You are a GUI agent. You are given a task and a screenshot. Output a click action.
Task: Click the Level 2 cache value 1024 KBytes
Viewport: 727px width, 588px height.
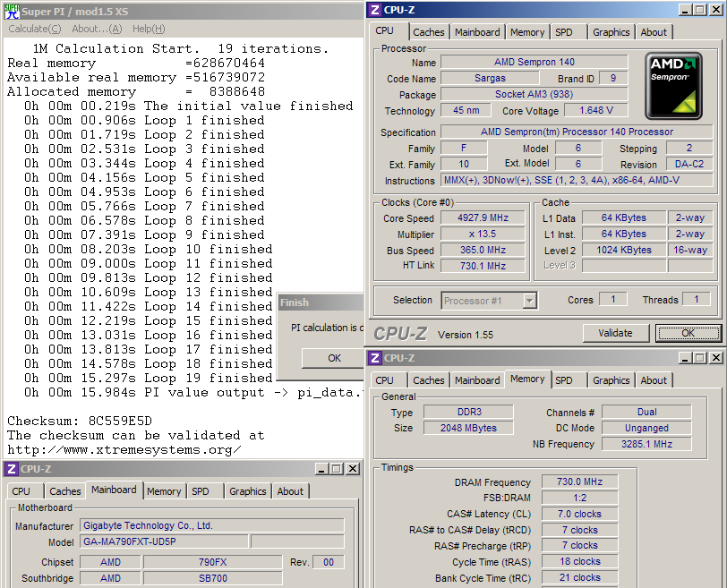(x=624, y=251)
